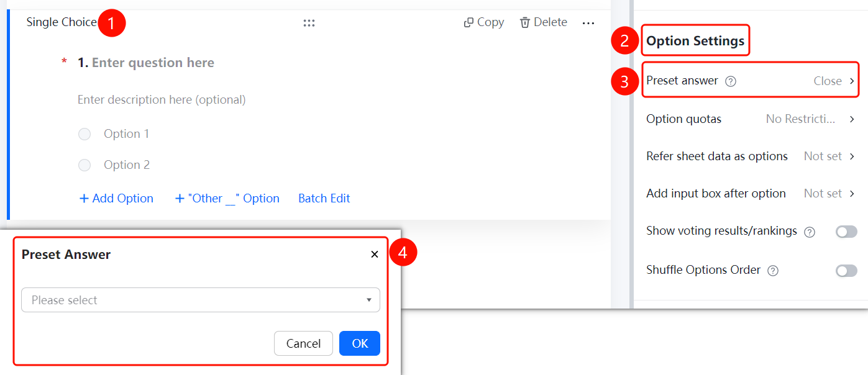Delete the single choice question

coord(543,22)
